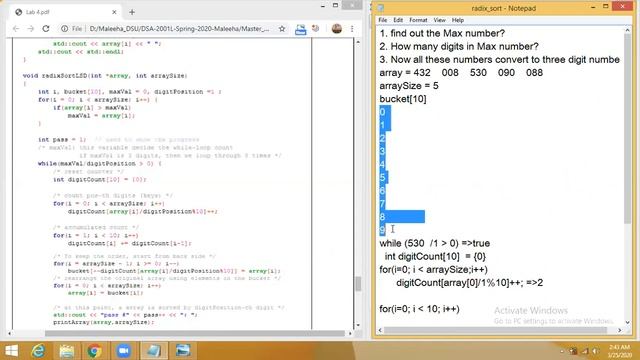Open File Explorer from the taskbar
The height and width of the screenshot is (360, 640).
66,351
